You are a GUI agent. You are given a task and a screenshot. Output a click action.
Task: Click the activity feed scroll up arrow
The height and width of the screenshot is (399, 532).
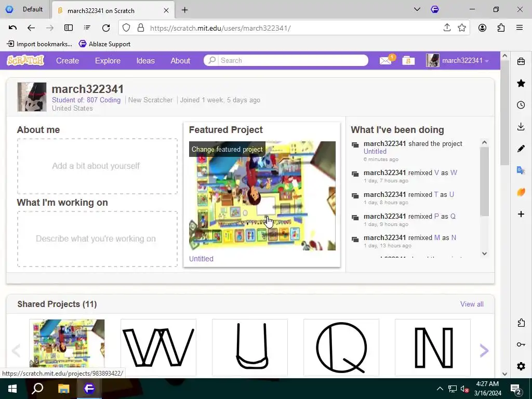(x=484, y=142)
